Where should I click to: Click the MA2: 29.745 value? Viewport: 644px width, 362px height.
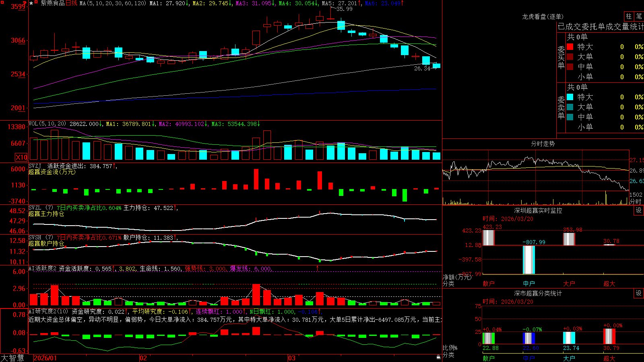click(x=212, y=3)
